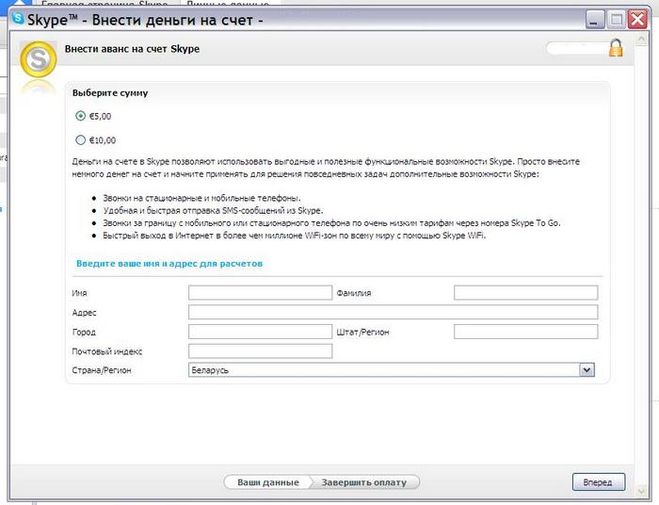Viewport: 659px width, 505px height.
Task: Click heading Введите ваше имя и адрес
Action: 169,263
